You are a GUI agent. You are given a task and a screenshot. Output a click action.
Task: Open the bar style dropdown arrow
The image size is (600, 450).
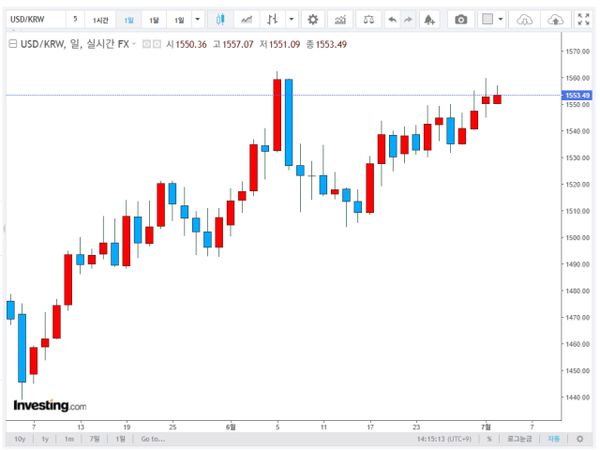(292, 19)
